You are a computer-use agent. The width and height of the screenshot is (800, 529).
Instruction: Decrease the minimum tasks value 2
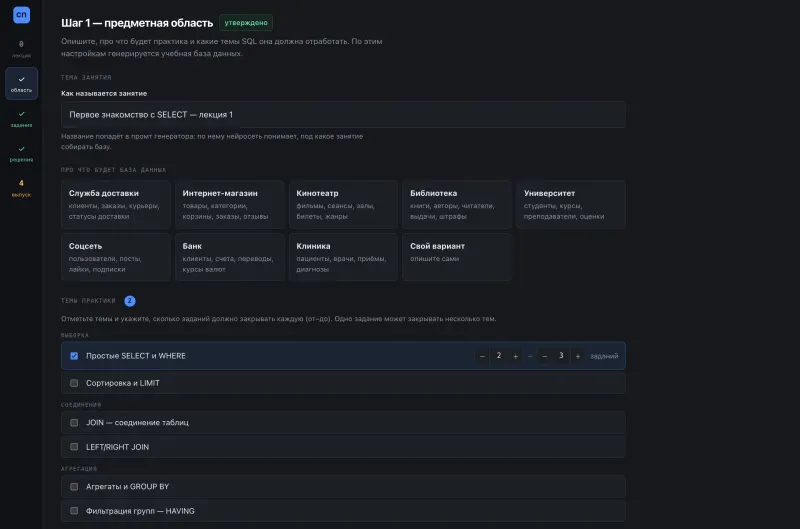[x=482, y=356]
